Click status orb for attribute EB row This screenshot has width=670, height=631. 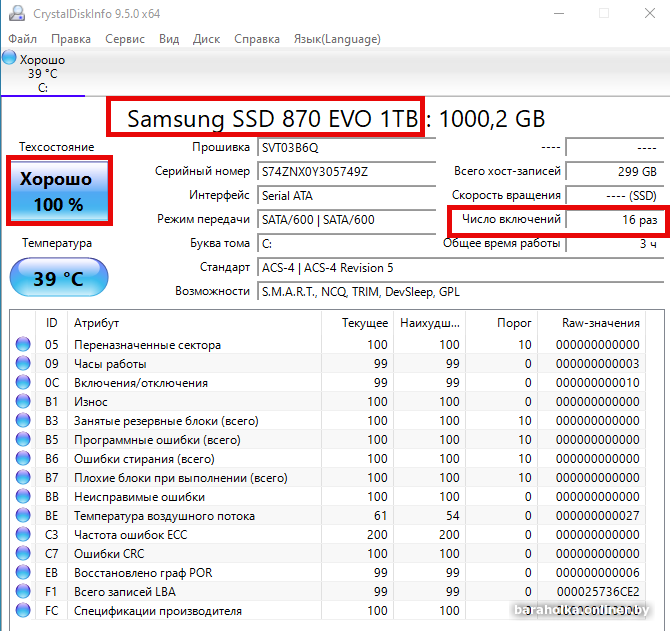[23, 572]
